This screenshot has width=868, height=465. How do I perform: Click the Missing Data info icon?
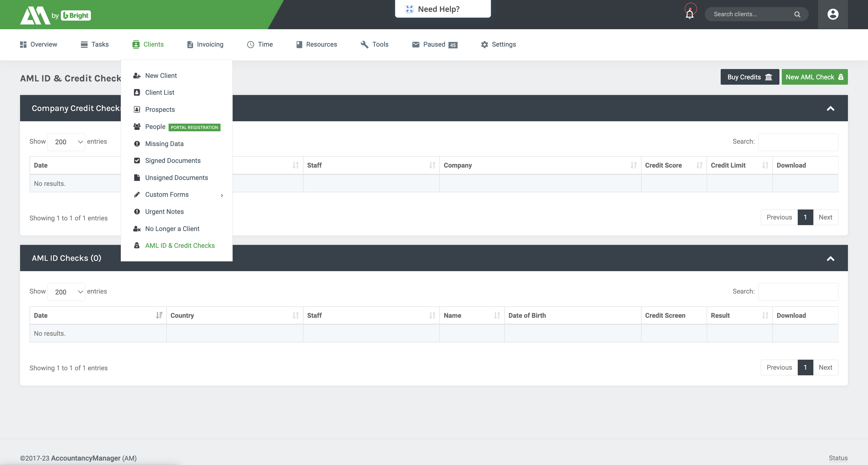(137, 143)
